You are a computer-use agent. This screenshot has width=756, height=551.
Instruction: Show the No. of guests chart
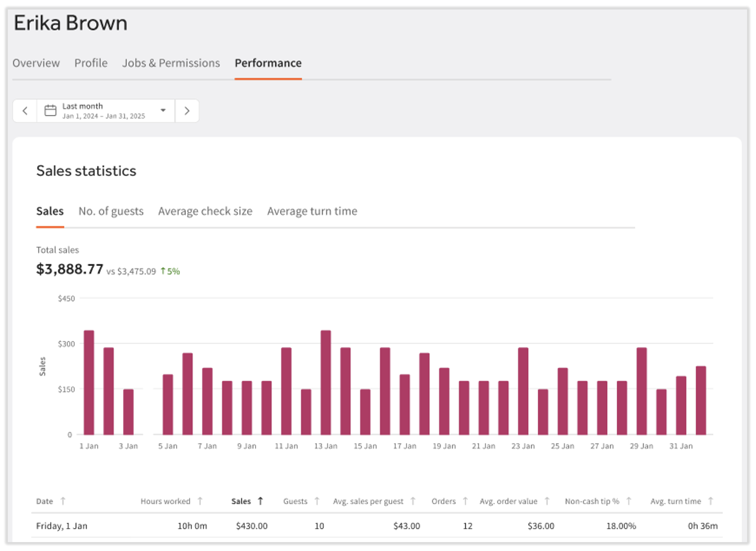(x=111, y=211)
